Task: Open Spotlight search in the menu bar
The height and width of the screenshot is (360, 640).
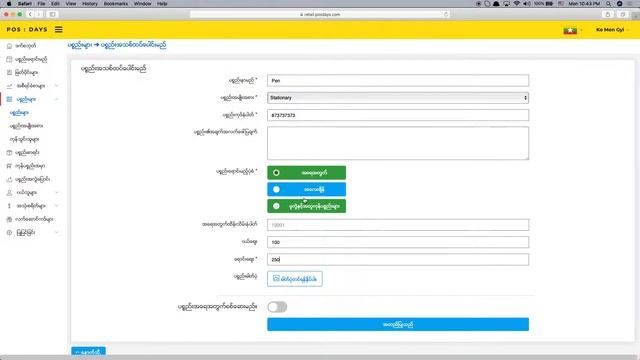Action: pos(609,4)
